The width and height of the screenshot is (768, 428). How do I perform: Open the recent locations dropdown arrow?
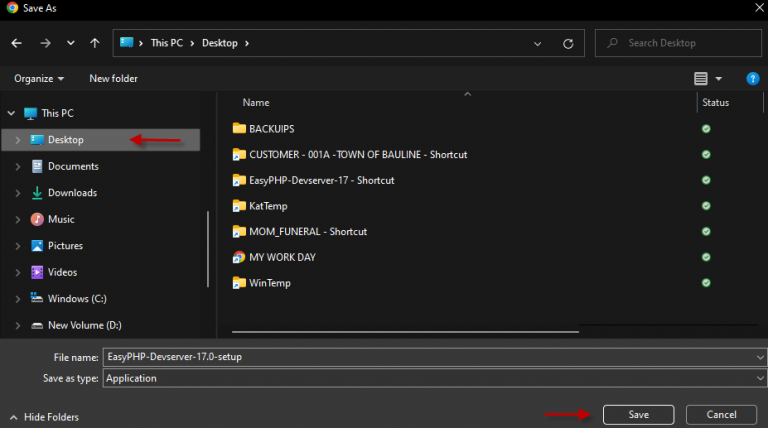click(71, 43)
